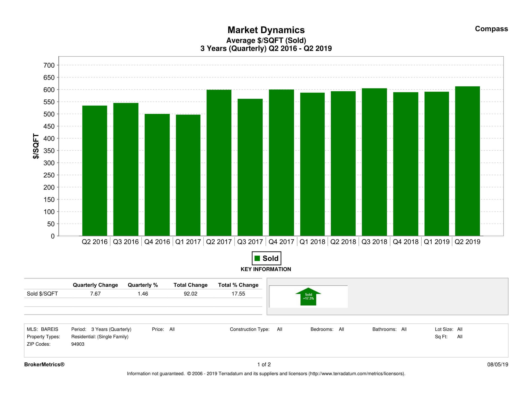Click the Q4 2016 bar
Viewport: 532px width, 411px height.
click(x=157, y=175)
